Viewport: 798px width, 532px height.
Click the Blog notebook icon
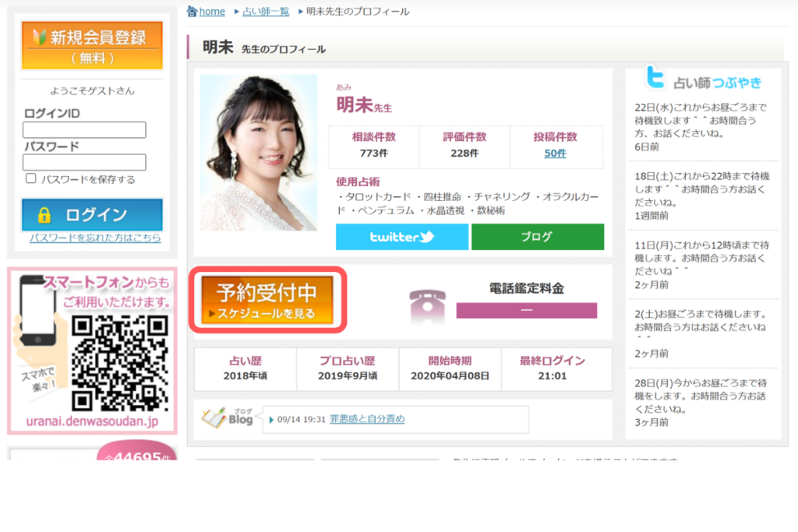coord(216,417)
